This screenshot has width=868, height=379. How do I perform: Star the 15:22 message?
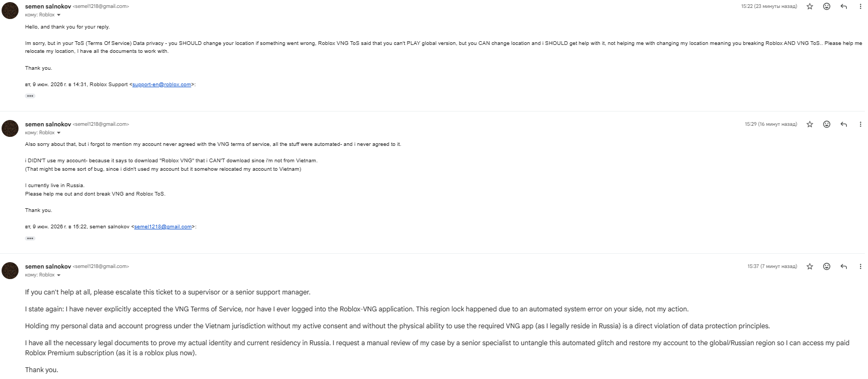(809, 6)
